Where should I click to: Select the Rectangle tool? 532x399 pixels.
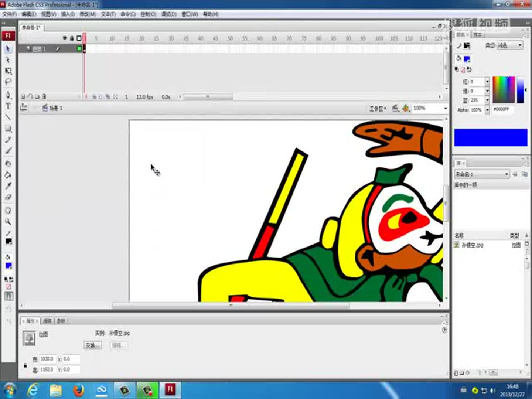tap(8, 129)
